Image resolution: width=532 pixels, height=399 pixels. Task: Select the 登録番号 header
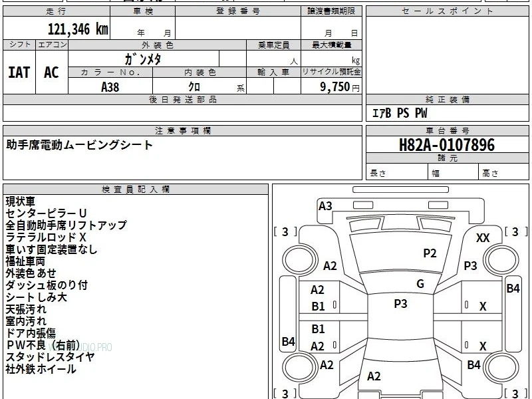click(238, 11)
